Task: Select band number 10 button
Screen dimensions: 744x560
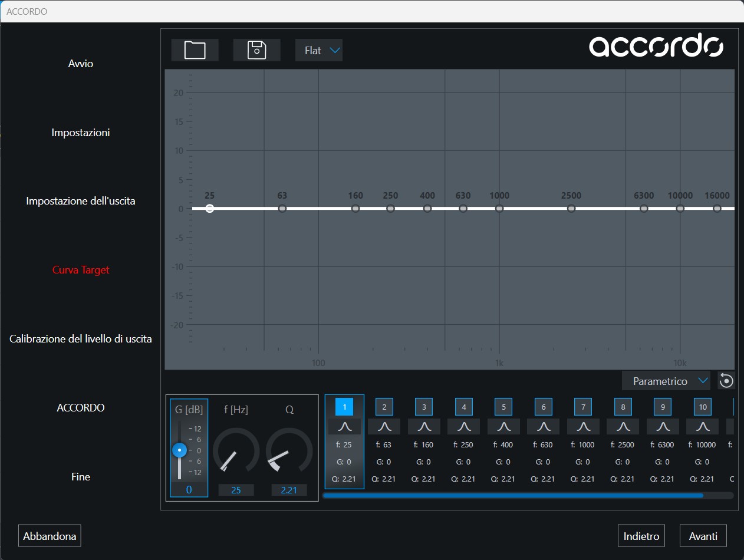Action: 703,407
